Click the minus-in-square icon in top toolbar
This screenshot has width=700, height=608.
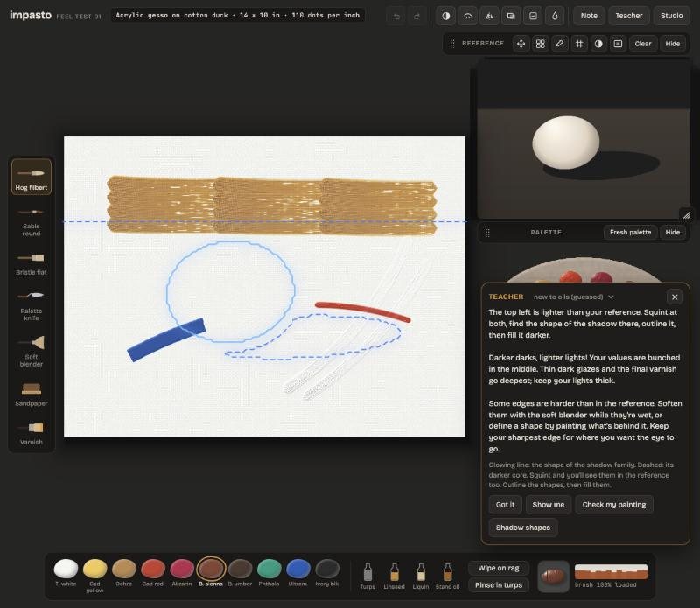533,16
